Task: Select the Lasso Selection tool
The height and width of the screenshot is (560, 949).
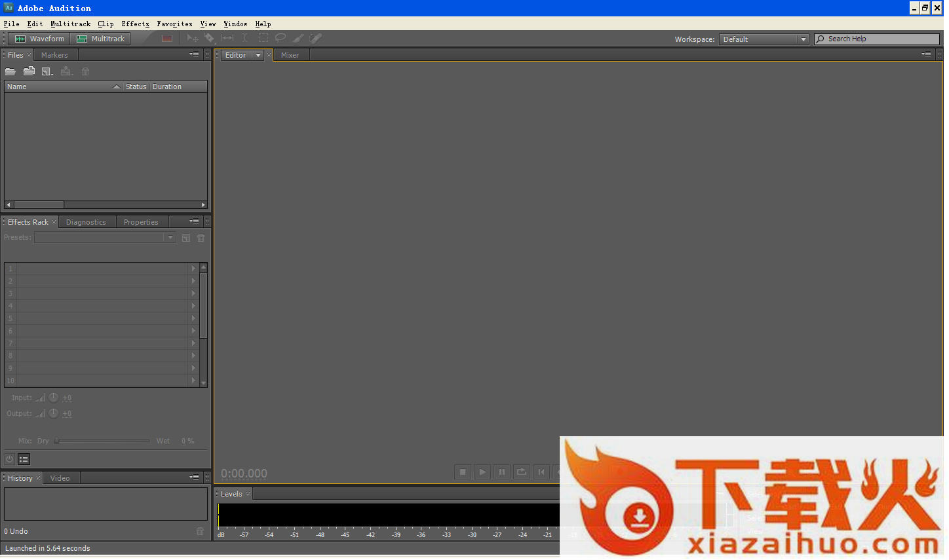Action: tap(281, 39)
